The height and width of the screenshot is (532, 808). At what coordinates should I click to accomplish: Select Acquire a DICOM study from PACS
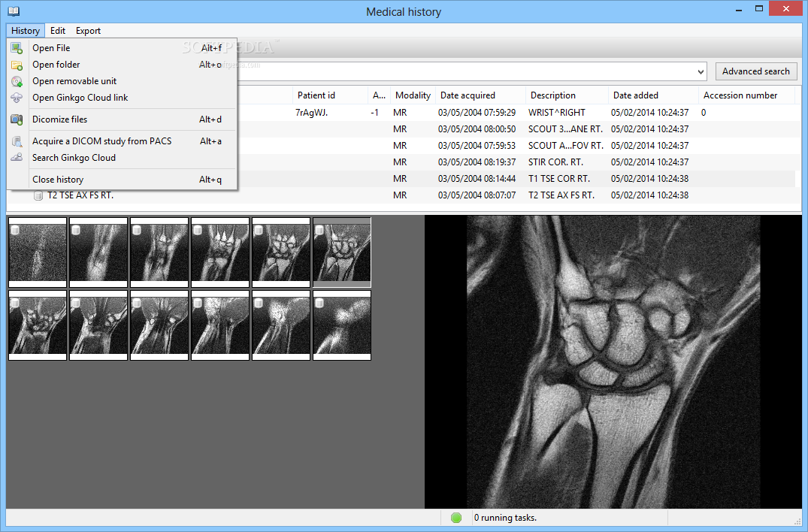pos(122,141)
